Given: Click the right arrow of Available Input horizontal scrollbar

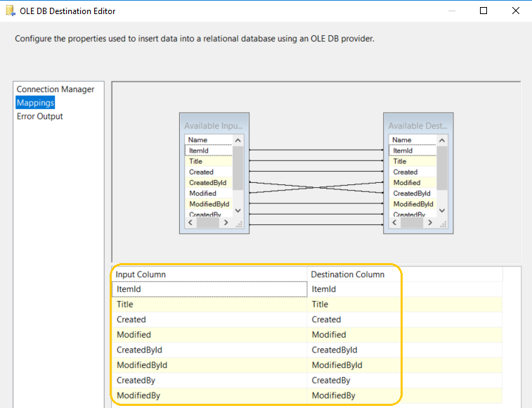Looking at the screenshot, I should pyautogui.click(x=226, y=222).
